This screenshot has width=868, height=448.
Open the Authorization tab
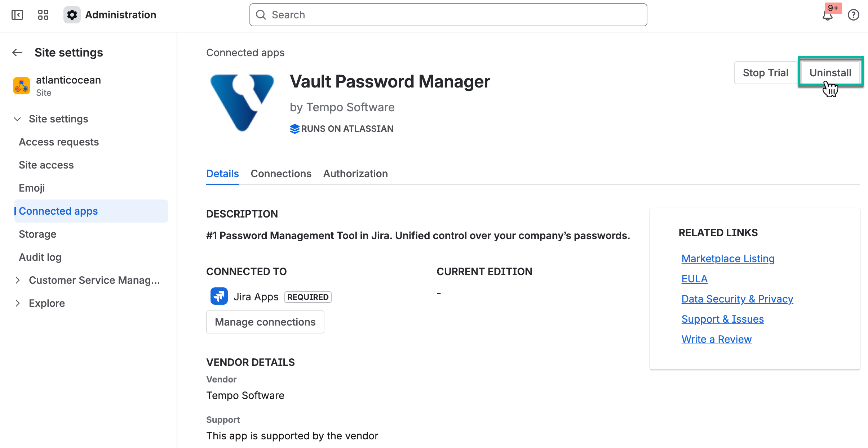coord(355,174)
